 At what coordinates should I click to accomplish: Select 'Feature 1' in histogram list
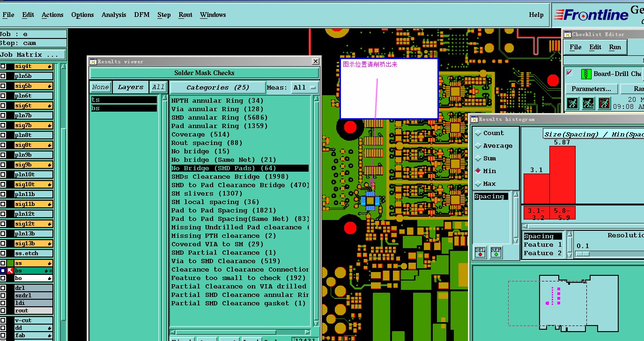pos(542,245)
